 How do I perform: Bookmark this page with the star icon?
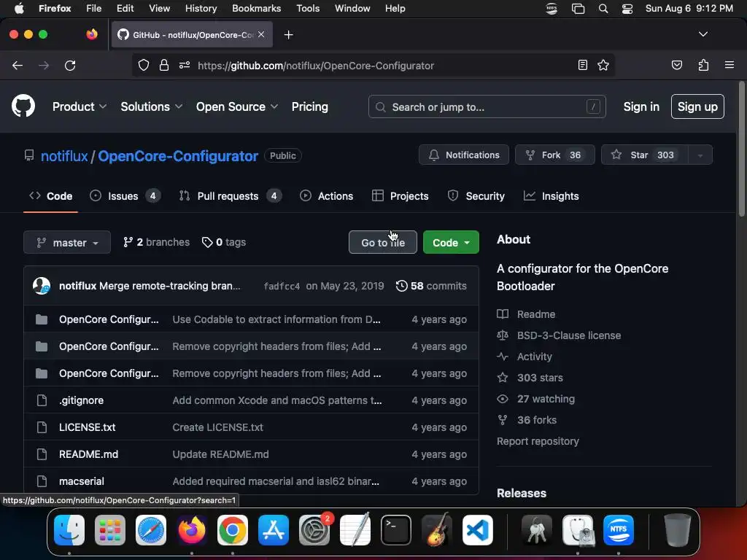(x=603, y=65)
